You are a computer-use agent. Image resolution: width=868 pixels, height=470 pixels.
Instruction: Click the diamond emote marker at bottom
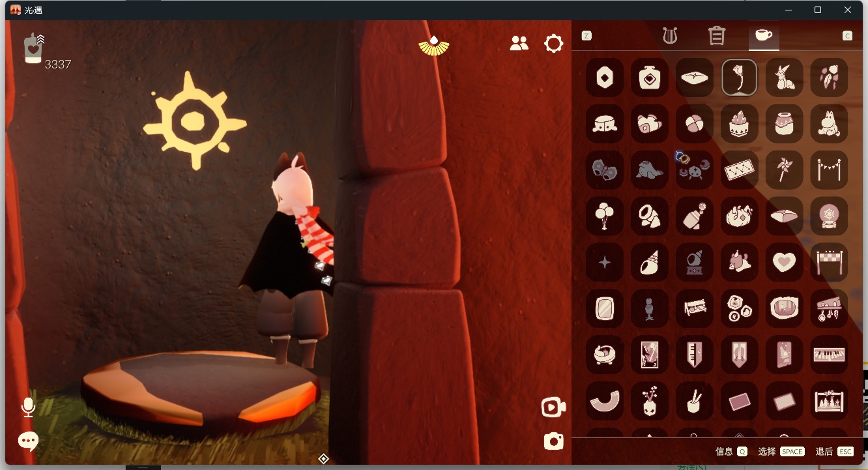323,459
